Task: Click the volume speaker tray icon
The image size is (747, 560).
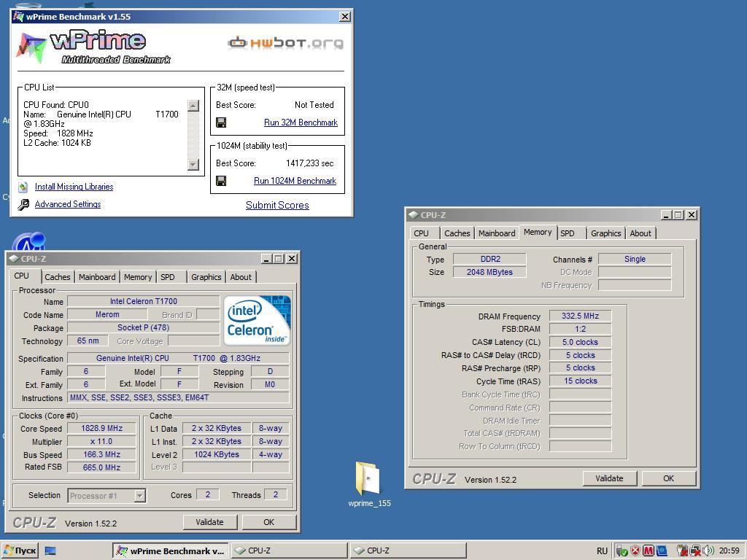Action: [x=708, y=551]
